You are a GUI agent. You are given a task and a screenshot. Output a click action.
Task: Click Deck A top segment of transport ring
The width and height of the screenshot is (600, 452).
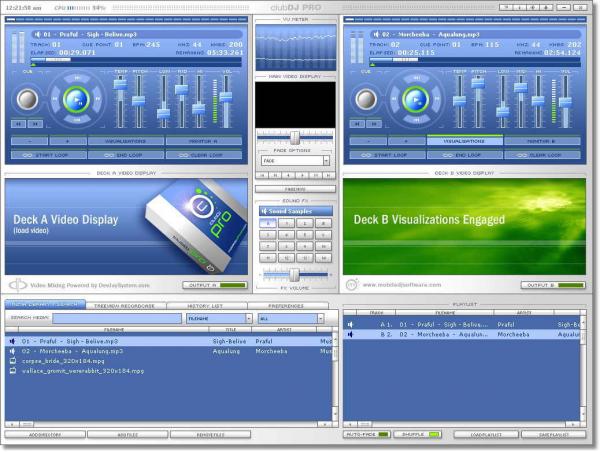coord(77,78)
